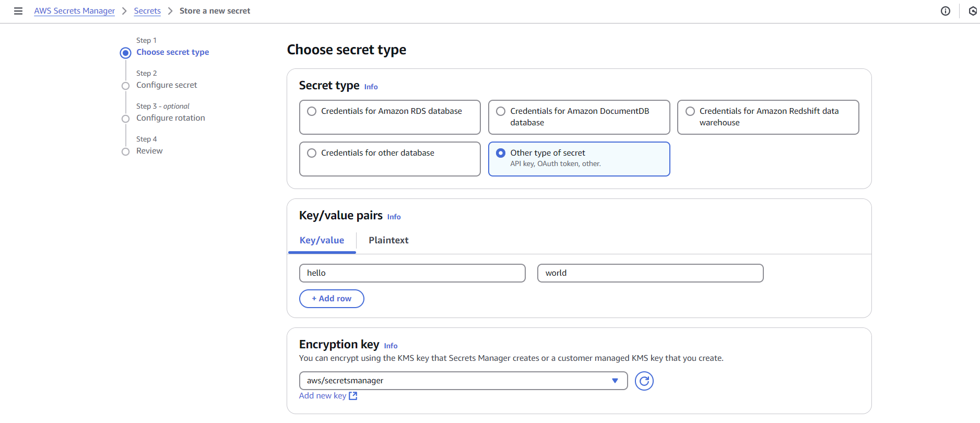
Task: Select Credentials for Amazon RDS database
Action: pyautogui.click(x=312, y=111)
